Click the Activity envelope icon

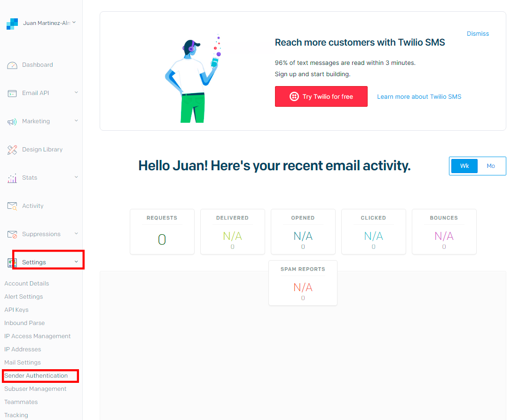12,206
